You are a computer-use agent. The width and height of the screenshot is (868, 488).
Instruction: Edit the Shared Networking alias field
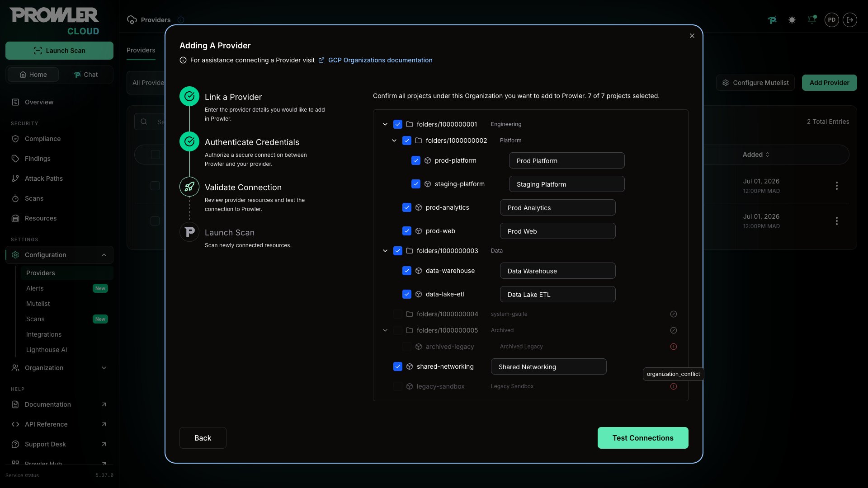[x=548, y=366]
